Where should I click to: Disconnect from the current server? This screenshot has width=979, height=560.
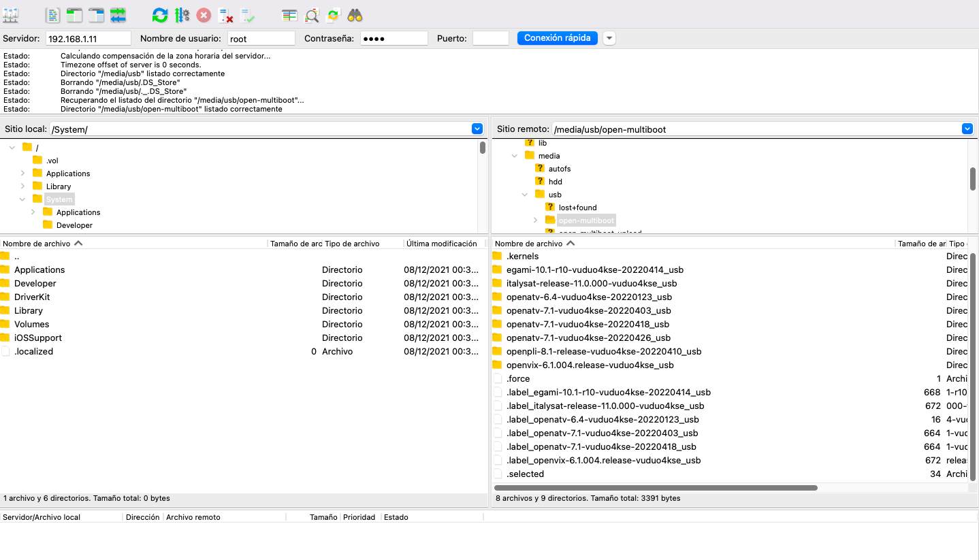point(225,15)
